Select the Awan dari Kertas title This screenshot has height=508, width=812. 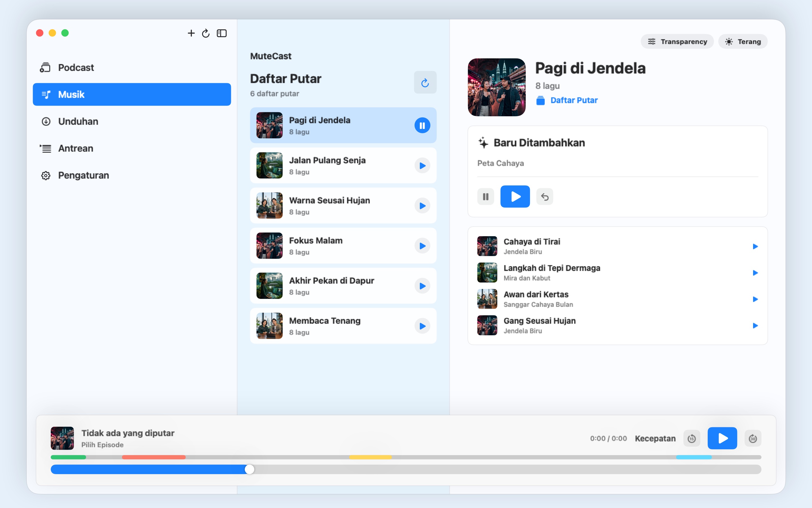point(536,294)
